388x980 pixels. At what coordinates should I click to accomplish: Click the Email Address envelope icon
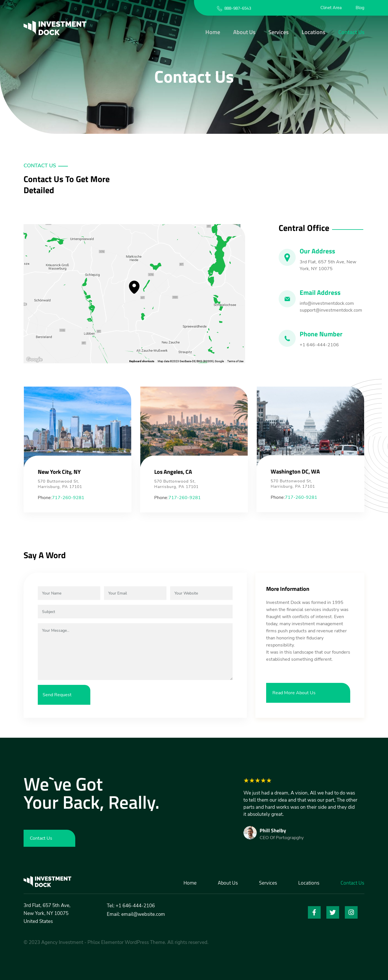coord(287,299)
